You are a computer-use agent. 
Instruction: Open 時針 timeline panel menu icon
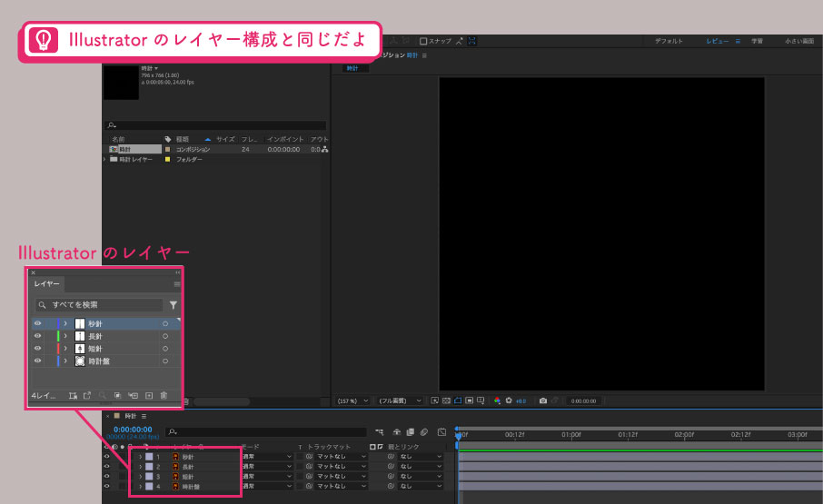pyautogui.click(x=144, y=416)
